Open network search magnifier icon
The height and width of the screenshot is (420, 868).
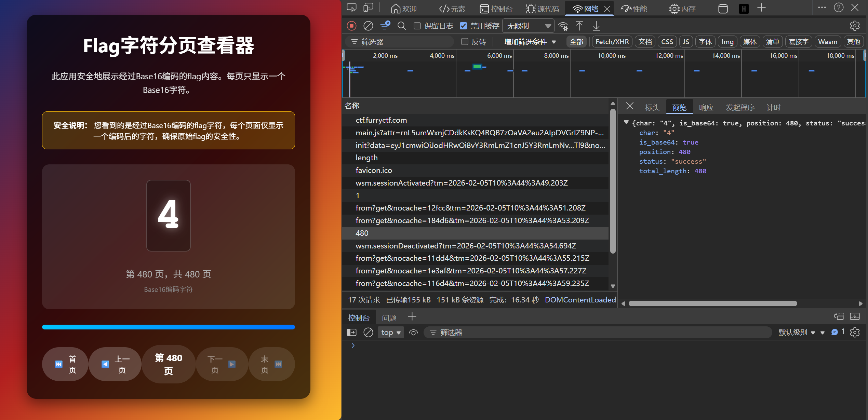coord(402,26)
